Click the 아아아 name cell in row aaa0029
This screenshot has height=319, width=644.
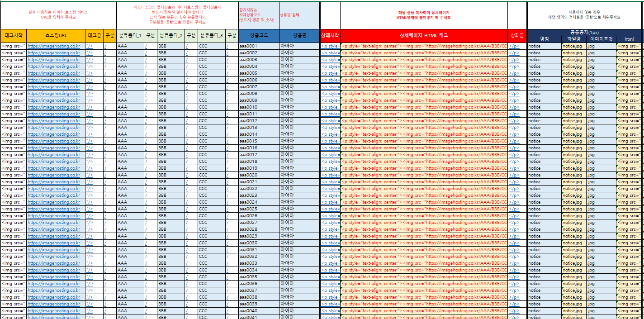pyautogui.click(x=299, y=236)
